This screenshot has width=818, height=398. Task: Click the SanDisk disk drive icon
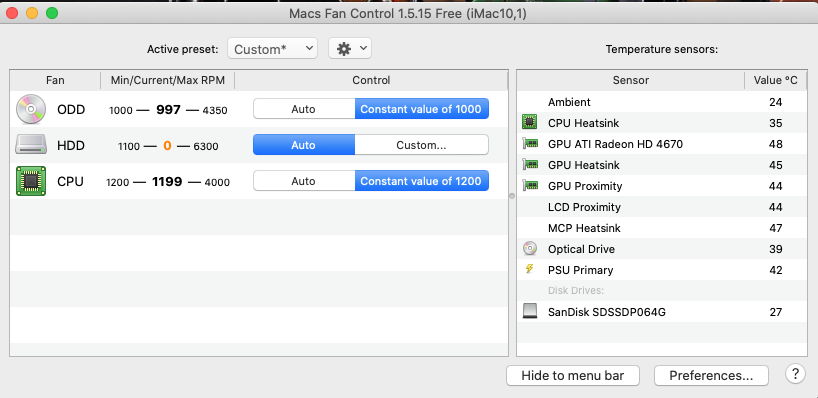click(530, 312)
